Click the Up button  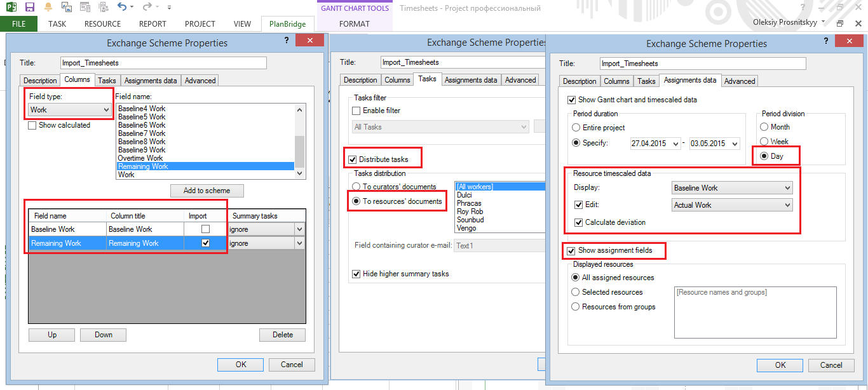click(52, 335)
